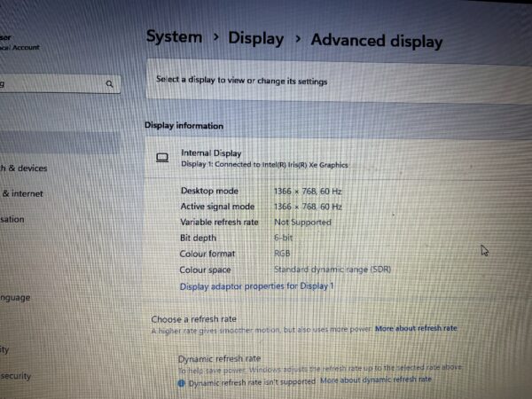
Task: Open the '& internet' sidebar section
Action: coord(22,193)
